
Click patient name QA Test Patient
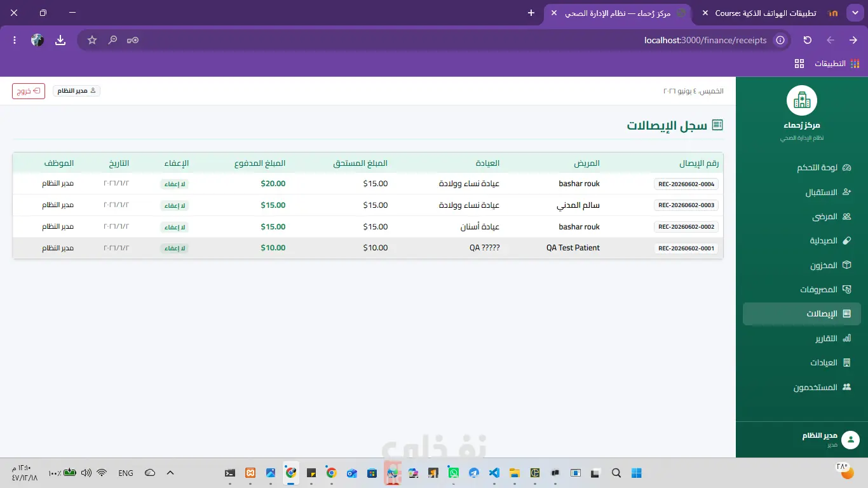pos(573,248)
